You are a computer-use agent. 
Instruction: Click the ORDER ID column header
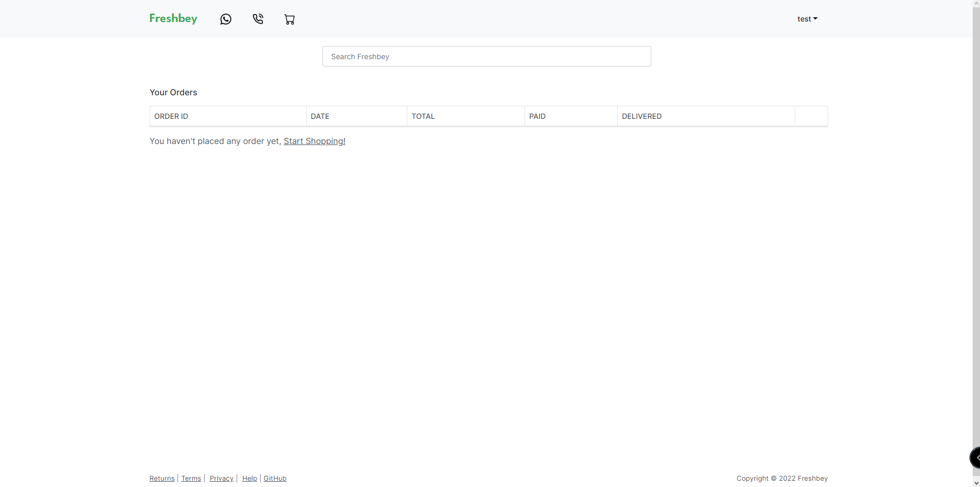point(228,116)
